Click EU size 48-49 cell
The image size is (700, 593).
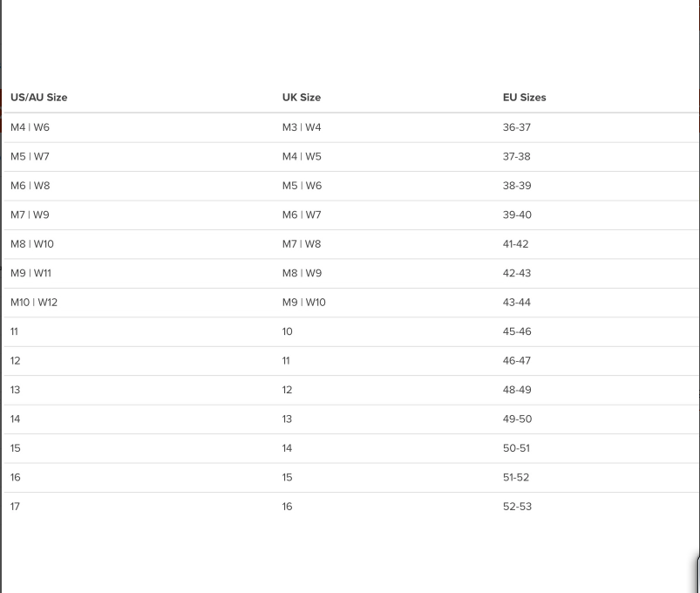coord(516,390)
